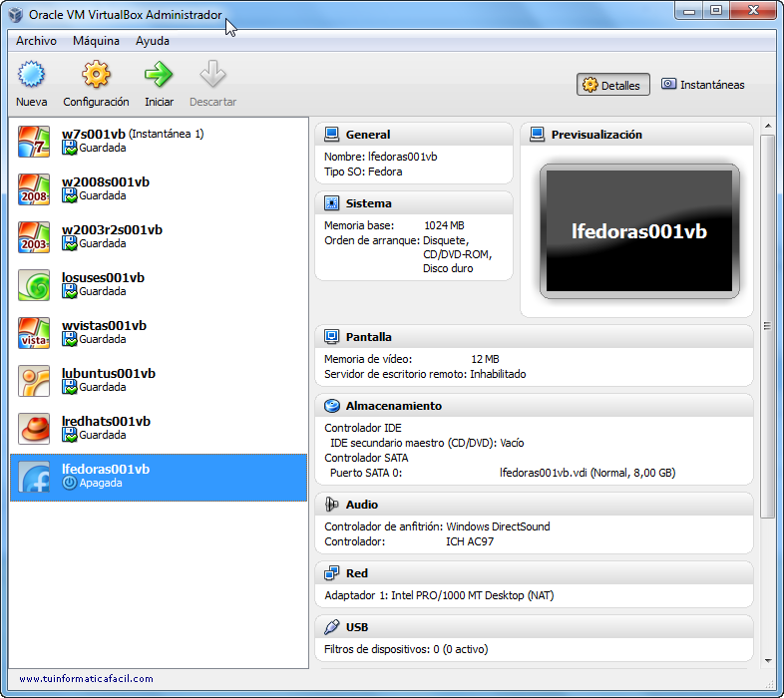Open the USB section header

(534, 627)
